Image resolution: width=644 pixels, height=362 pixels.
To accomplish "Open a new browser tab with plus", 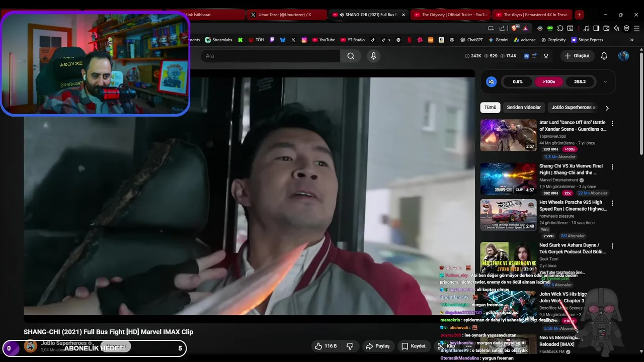I will coord(579,15).
